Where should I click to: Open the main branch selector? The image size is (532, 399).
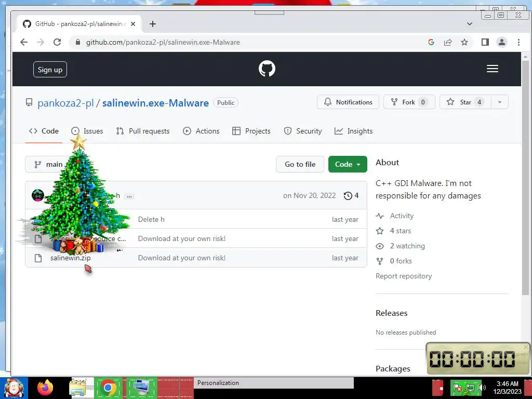(x=48, y=164)
